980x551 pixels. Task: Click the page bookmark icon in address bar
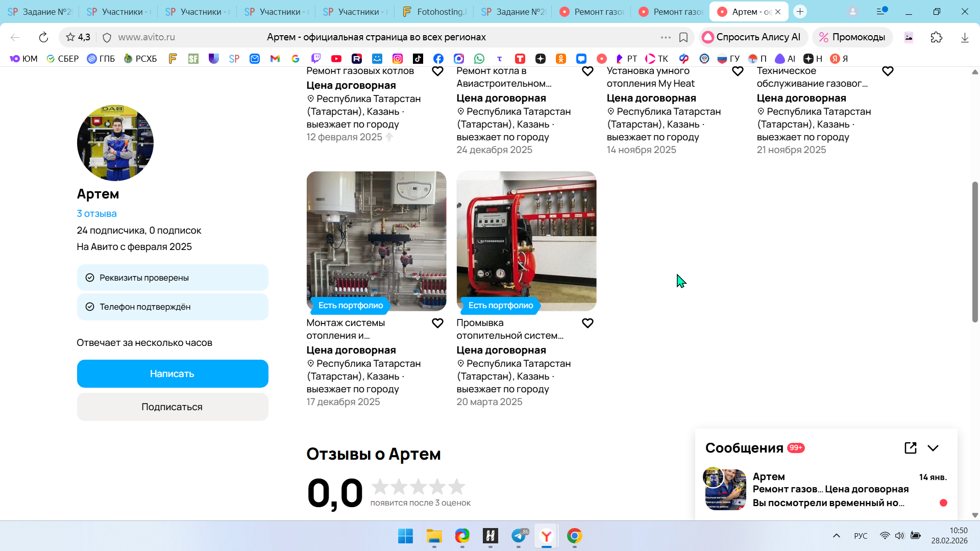tap(683, 37)
